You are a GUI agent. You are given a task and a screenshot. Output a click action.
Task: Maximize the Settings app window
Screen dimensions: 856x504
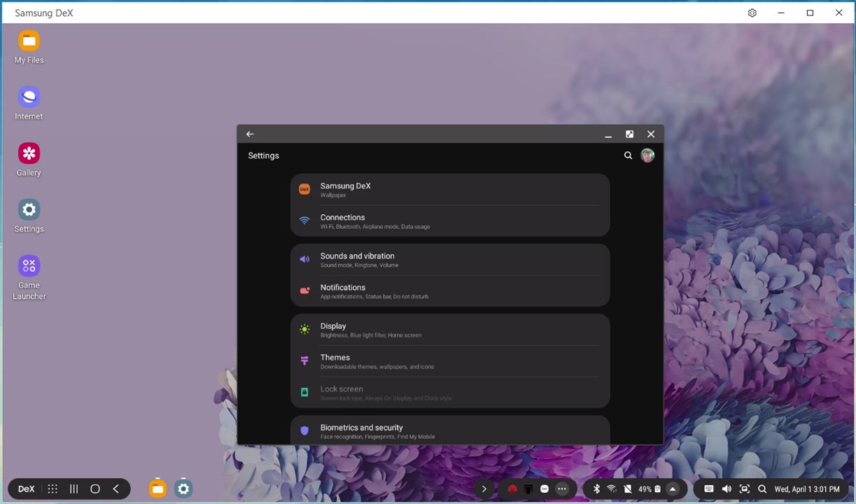629,134
